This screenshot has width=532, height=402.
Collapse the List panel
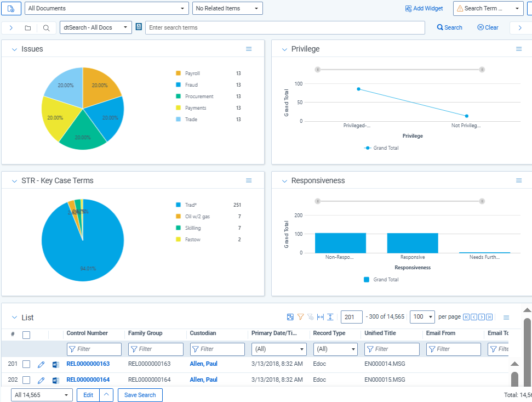[x=14, y=318]
